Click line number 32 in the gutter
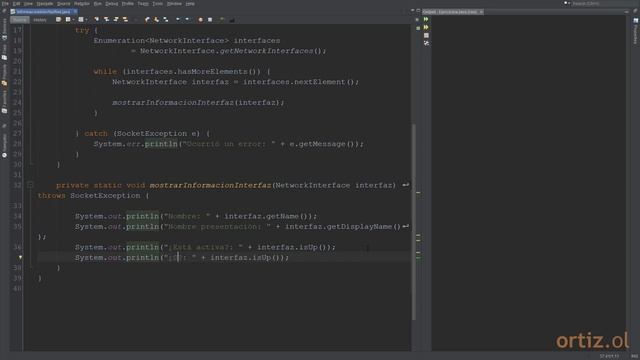This screenshot has height=360, width=640. click(17, 185)
